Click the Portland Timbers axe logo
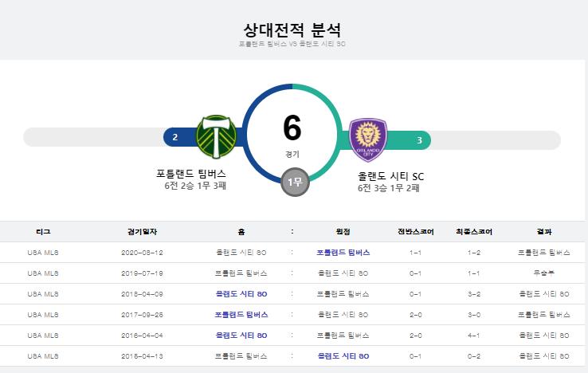 tap(217, 136)
